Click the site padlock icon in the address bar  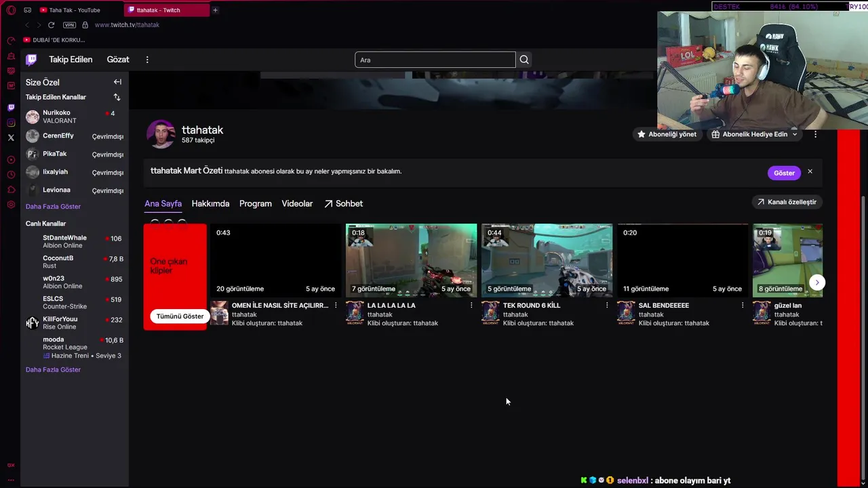(85, 25)
